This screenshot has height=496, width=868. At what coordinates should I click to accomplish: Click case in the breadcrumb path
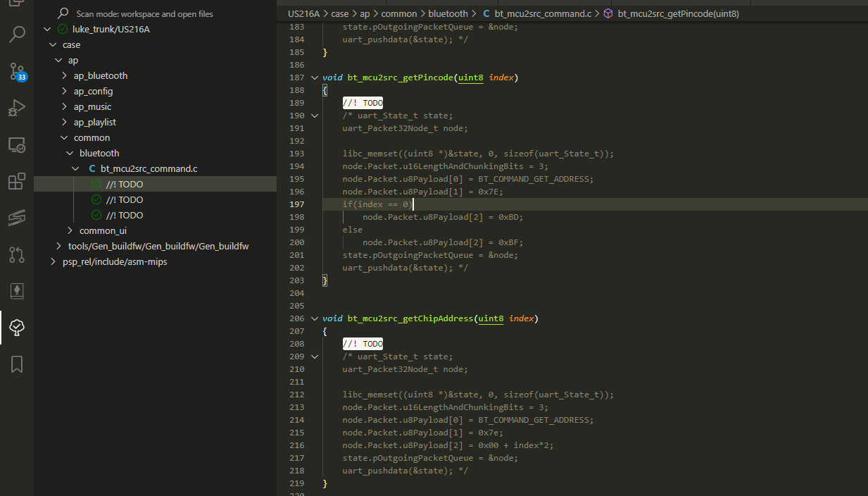(x=339, y=13)
